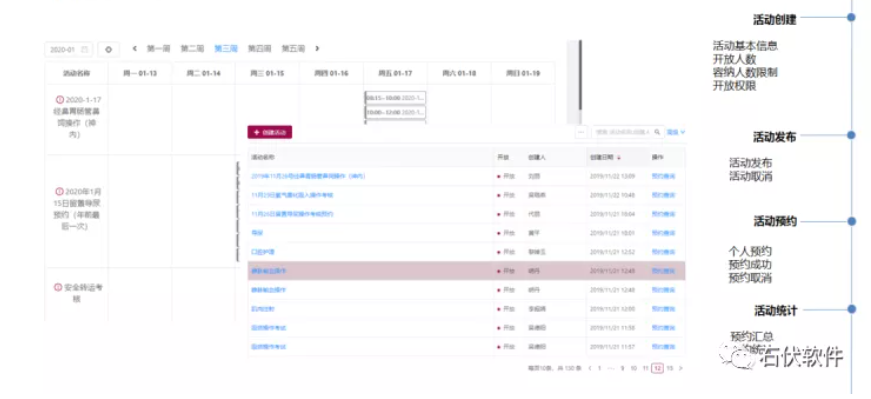871x399 pixels.
Task: Click the target icon button beside the month field
Action: [108, 49]
